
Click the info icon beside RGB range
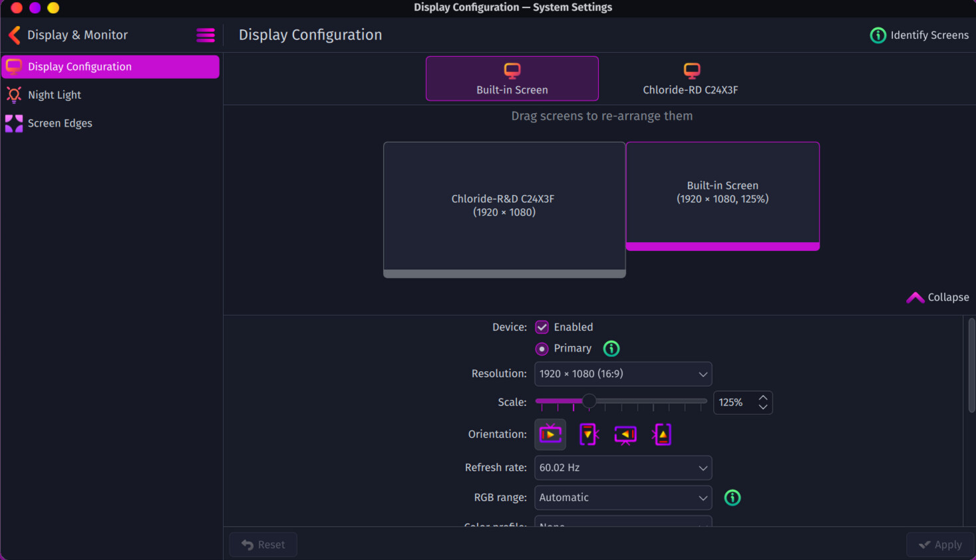click(732, 497)
